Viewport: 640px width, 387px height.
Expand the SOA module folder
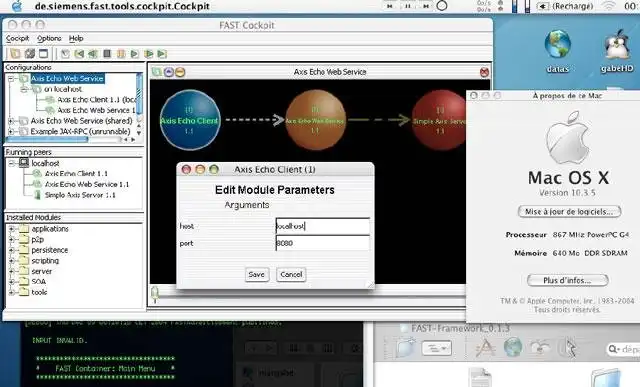pos(11,282)
